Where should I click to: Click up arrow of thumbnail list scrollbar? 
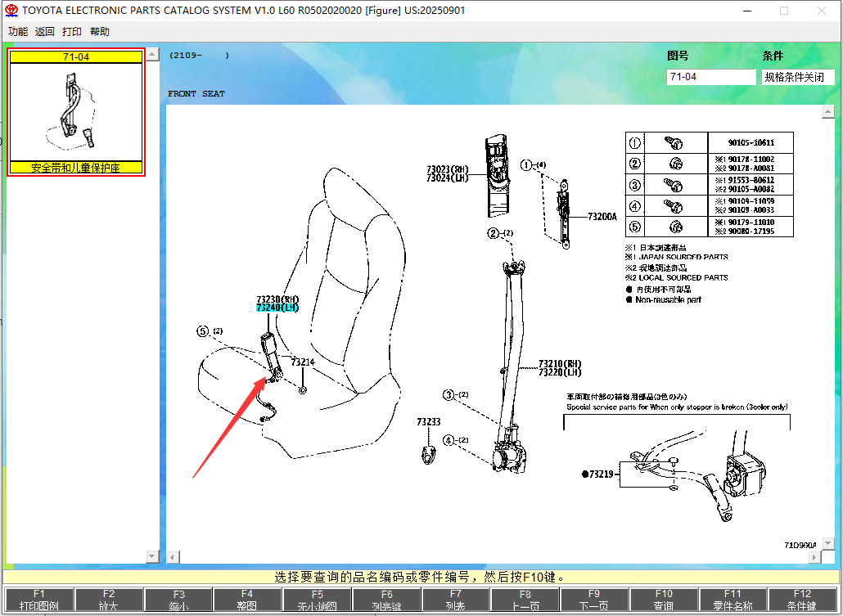(x=153, y=54)
